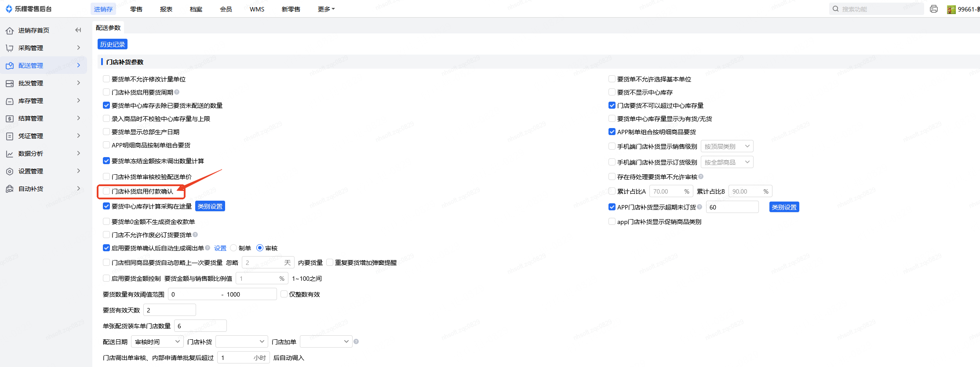Click the 数据分析 chart icon
The width and height of the screenshot is (980, 367).
[x=10, y=154]
